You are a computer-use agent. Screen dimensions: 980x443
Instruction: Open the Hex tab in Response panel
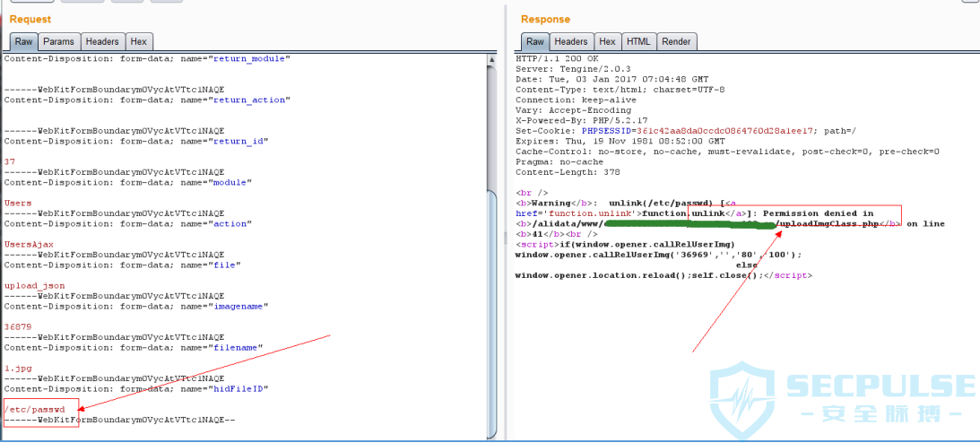click(x=608, y=42)
